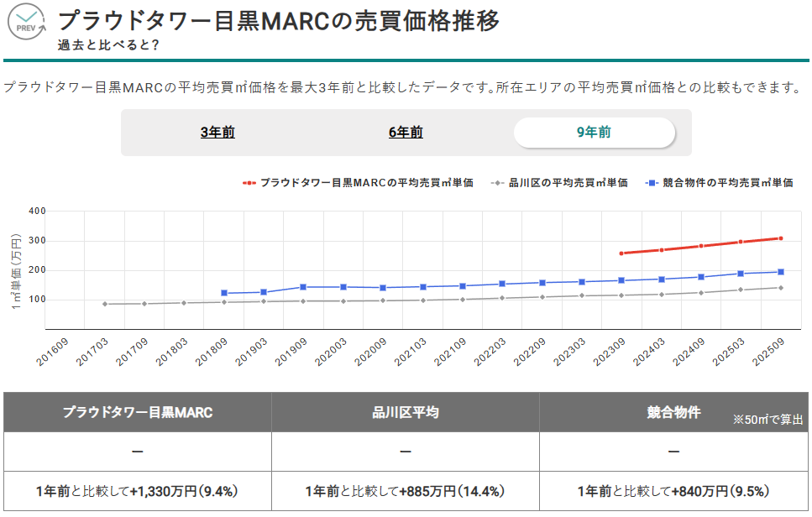Viewport: 812px width, 517px height.
Task: Click the last red data point at 202509
Action: pyautogui.click(x=781, y=238)
